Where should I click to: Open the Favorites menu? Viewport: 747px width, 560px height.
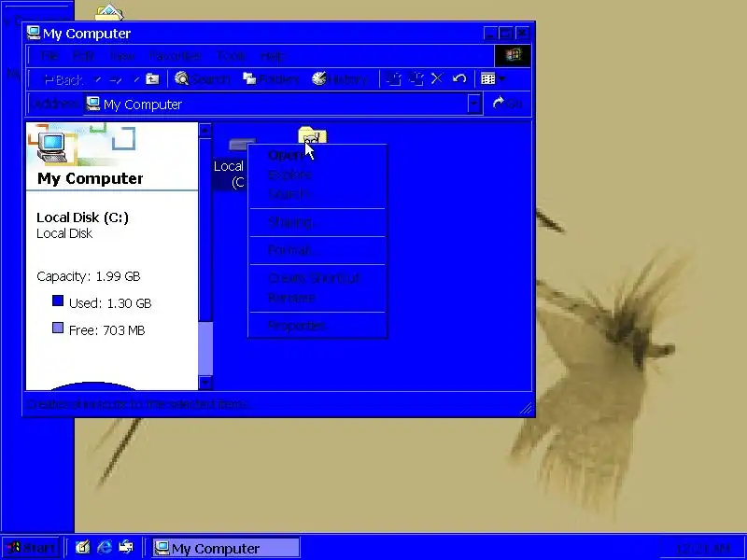click(175, 56)
